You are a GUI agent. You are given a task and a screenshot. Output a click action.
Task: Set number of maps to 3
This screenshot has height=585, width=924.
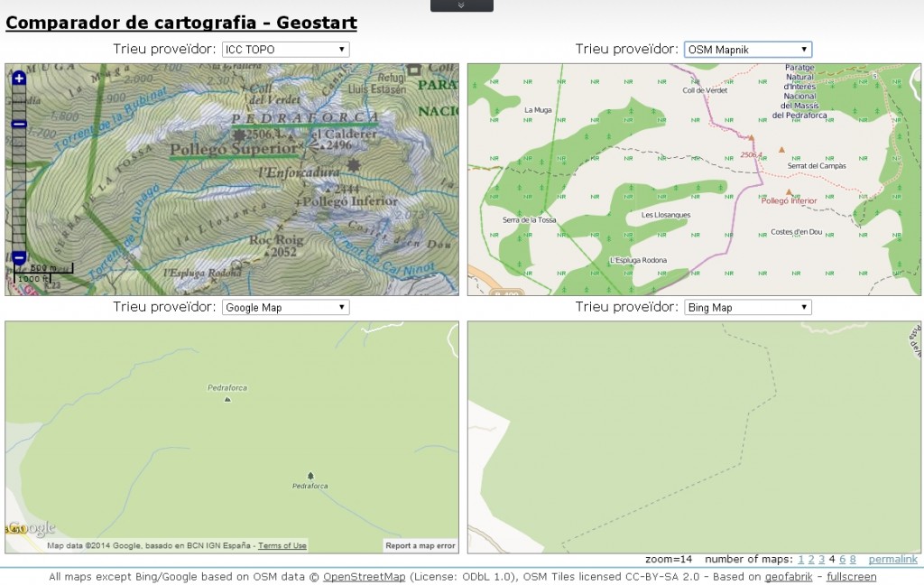coord(821,559)
